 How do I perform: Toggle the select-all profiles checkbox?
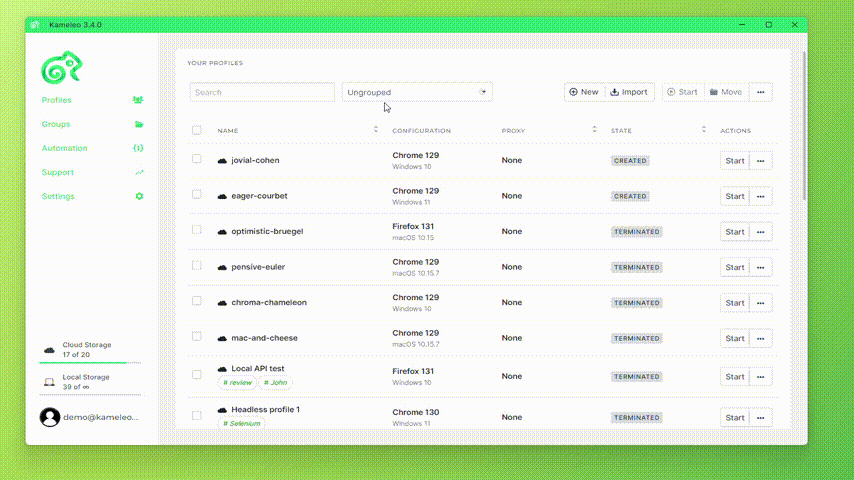point(197,130)
